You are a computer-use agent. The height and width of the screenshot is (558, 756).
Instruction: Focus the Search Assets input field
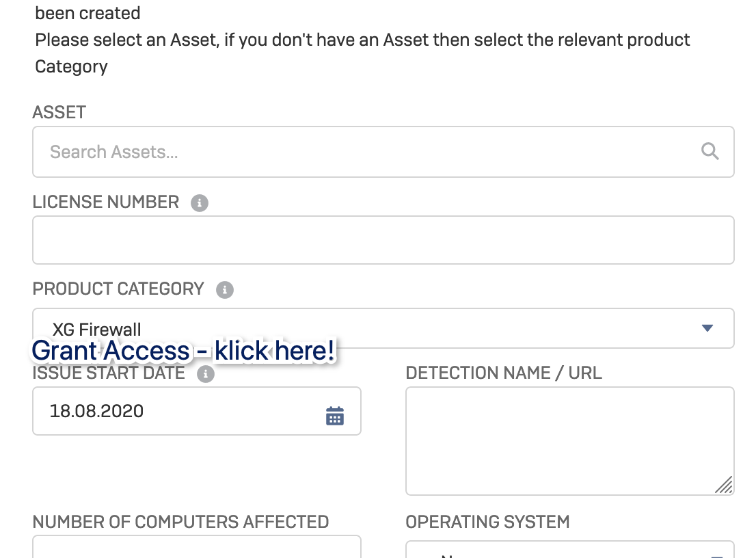(x=383, y=152)
